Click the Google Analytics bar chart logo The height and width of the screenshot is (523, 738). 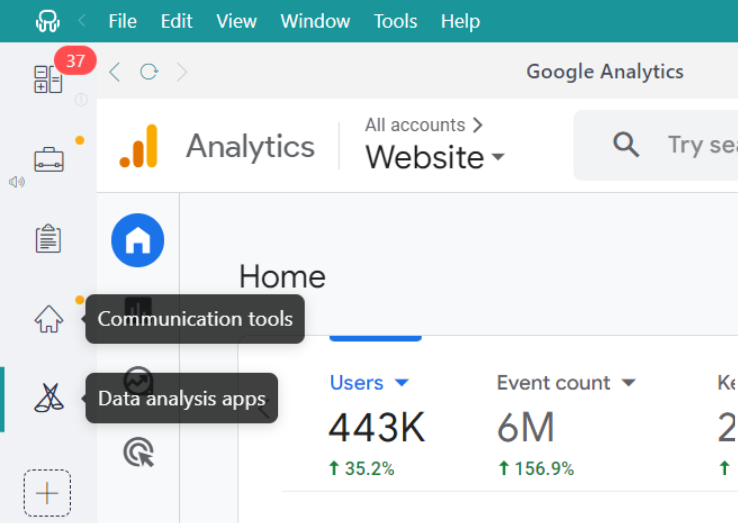[138, 145]
